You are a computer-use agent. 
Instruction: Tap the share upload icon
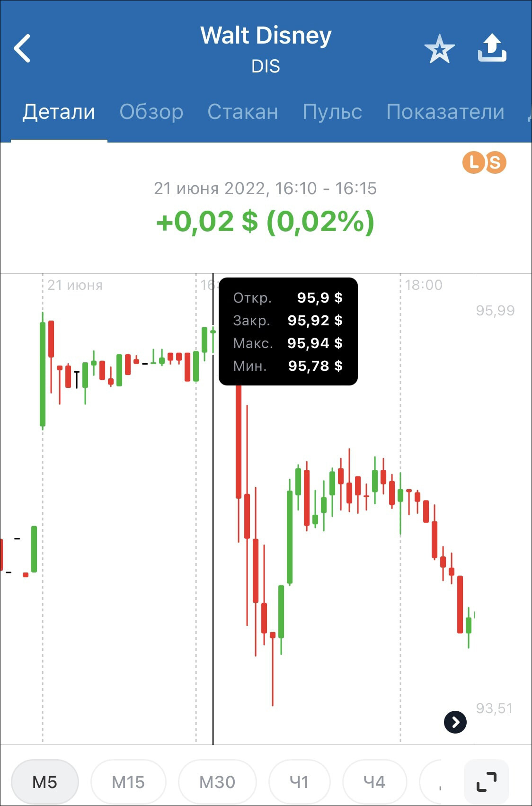pos(492,48)
